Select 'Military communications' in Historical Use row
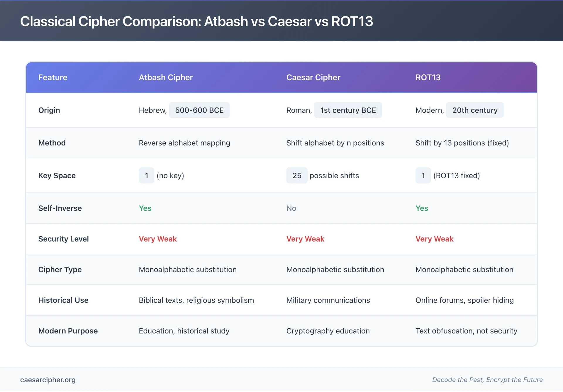The height and width of the screenshot is (392, 563). (328, 300)
